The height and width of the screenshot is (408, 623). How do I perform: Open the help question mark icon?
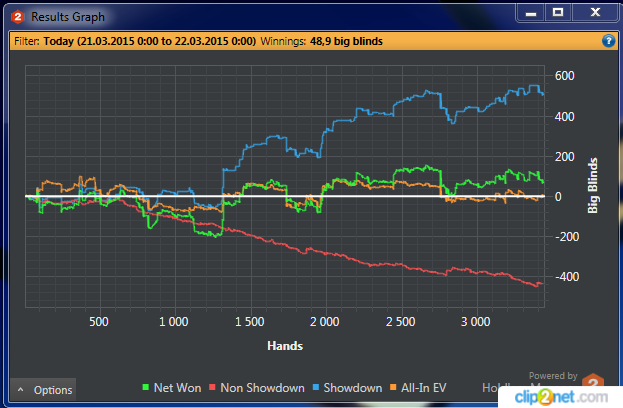coord(608,41)
